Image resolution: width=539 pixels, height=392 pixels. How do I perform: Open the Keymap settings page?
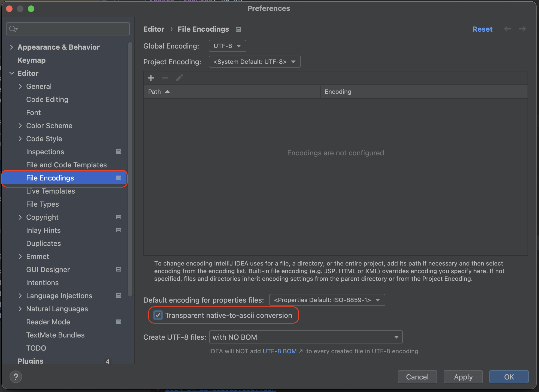point(32,60)
